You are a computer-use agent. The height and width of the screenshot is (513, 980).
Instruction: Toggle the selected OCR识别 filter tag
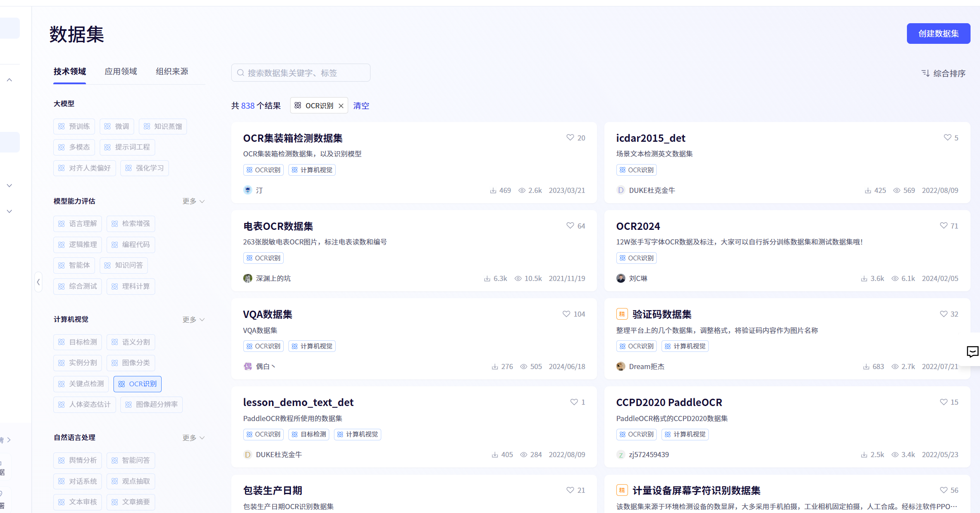[x=138, y=384]
